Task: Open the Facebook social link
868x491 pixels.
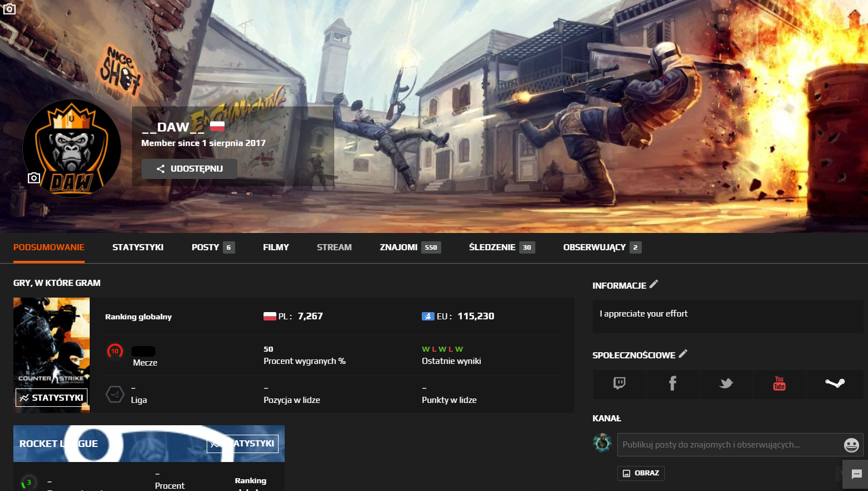Action: pos(672,383)
